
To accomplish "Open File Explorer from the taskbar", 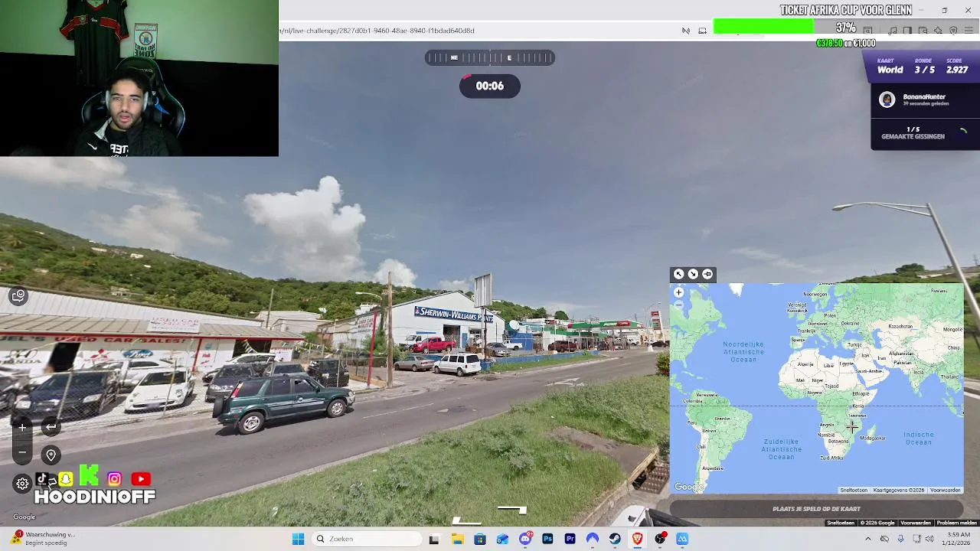I will coord(457,539).
